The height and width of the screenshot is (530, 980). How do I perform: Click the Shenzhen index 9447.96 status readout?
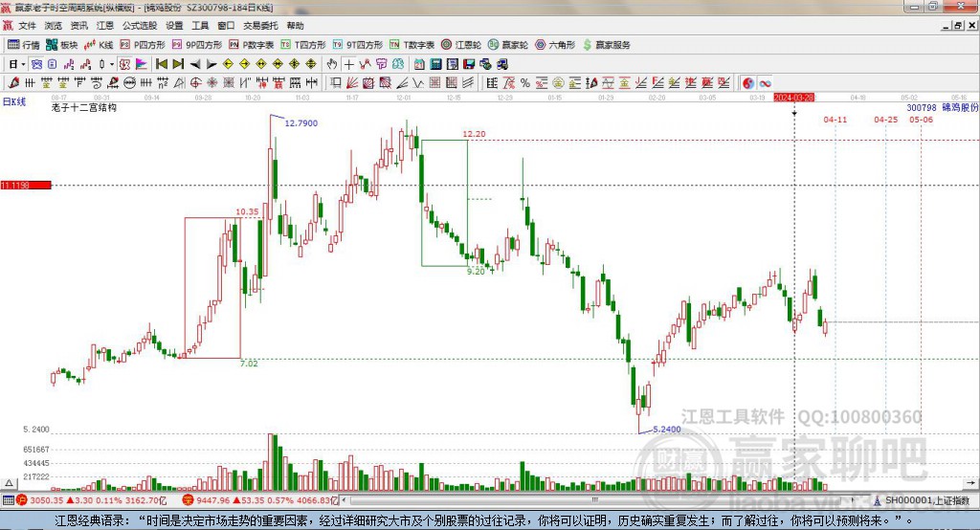[x=261, y=500]
